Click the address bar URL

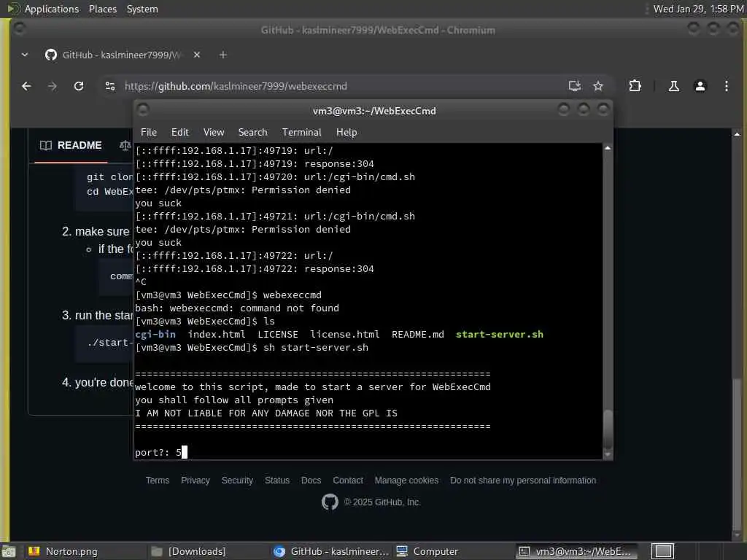tap(236, 86)
